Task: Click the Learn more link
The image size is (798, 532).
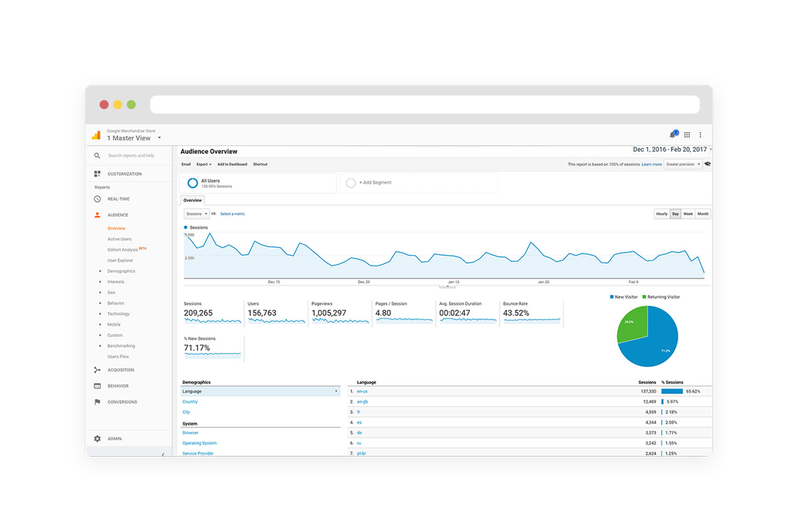Action: click(652, 164)
